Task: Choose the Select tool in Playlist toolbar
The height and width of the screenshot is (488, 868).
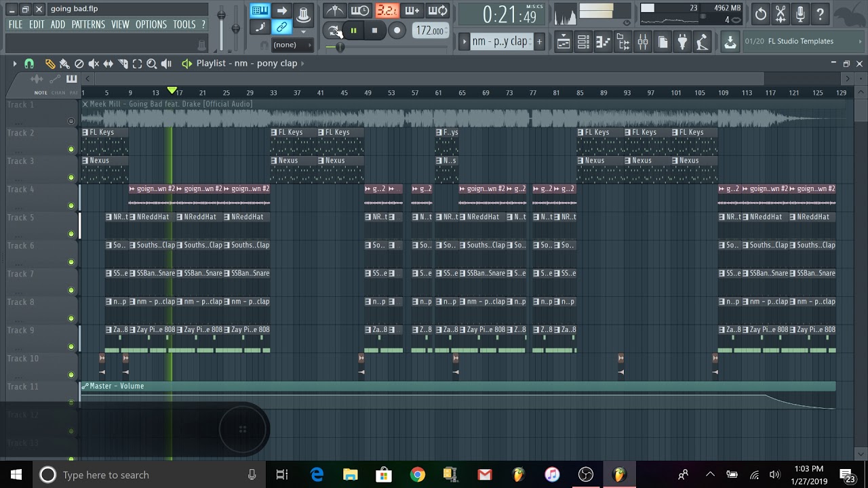Action: 137,63
